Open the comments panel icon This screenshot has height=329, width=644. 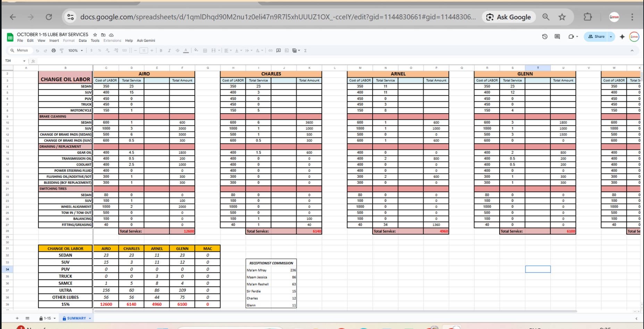coord(557,36)
